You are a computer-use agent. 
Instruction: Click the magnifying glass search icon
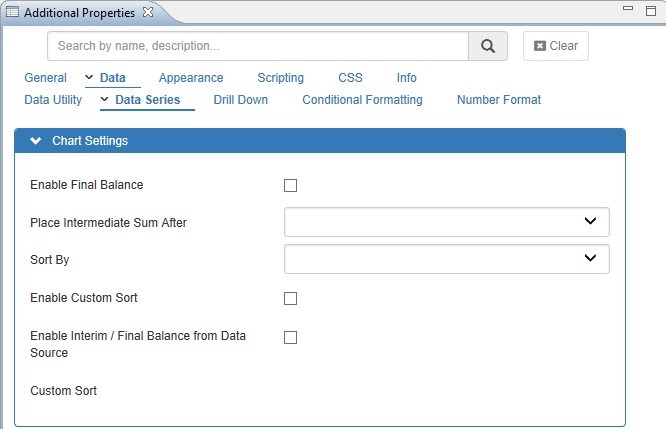click(488, 46)
